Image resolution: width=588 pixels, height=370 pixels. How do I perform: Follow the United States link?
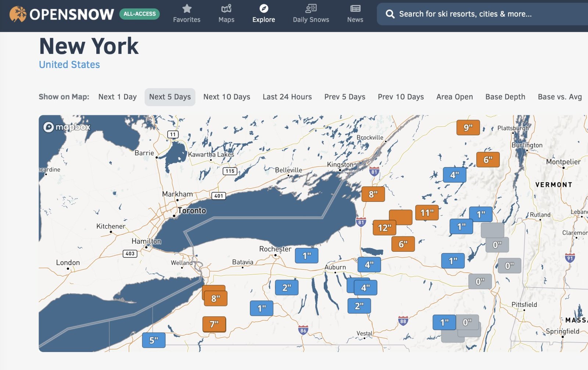69,65
